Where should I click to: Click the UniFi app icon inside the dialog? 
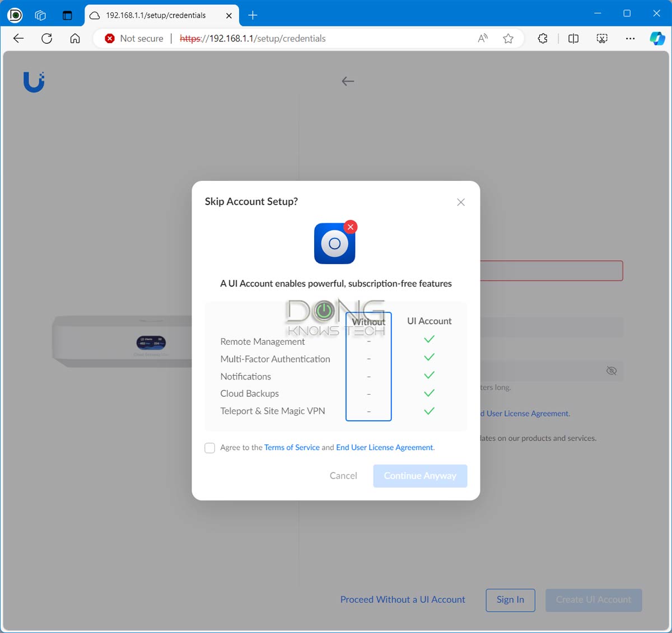335,243
